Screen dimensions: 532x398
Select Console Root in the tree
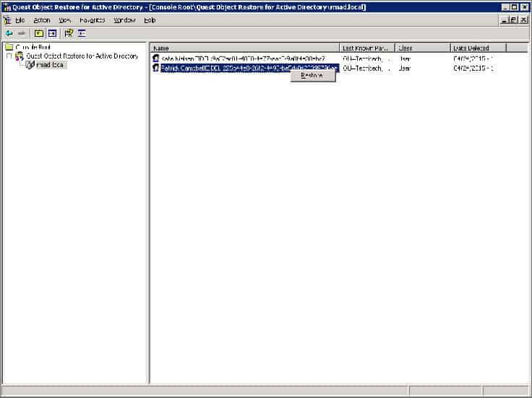click(x=33, y=47)
